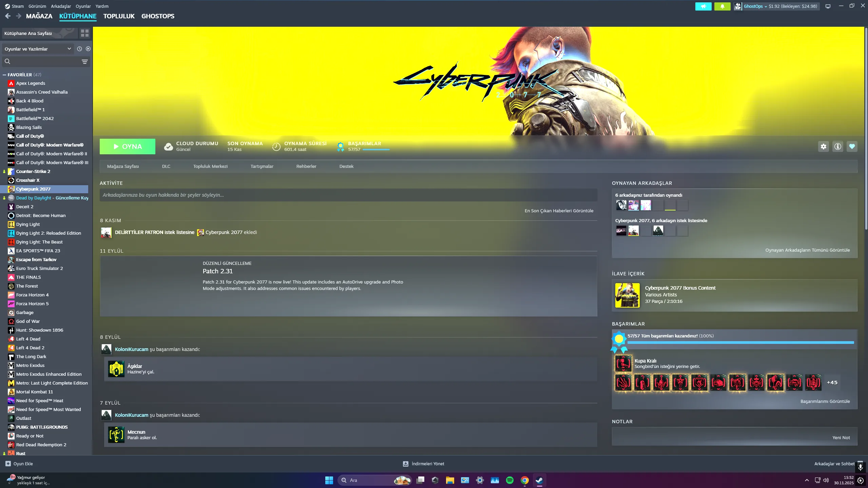This screenshot has height=488, width=868.
Task: Click the +45 more achievements indicator
Action: pos(832,383)
